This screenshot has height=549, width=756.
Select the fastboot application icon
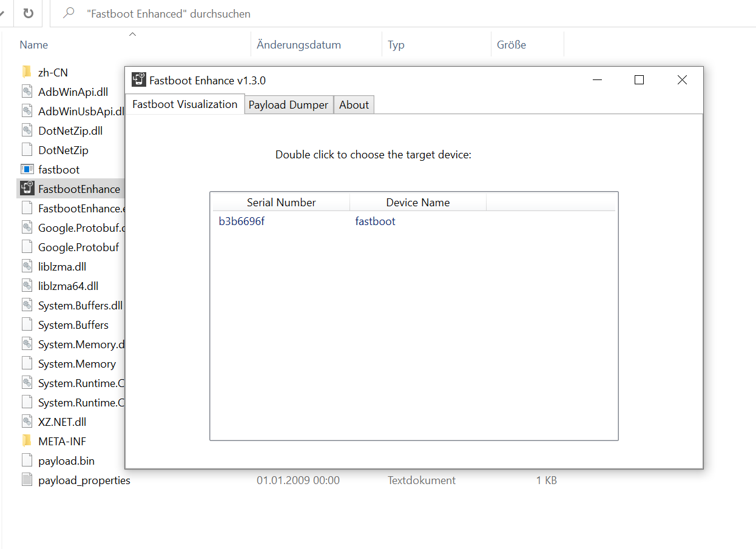pos(27,169)
